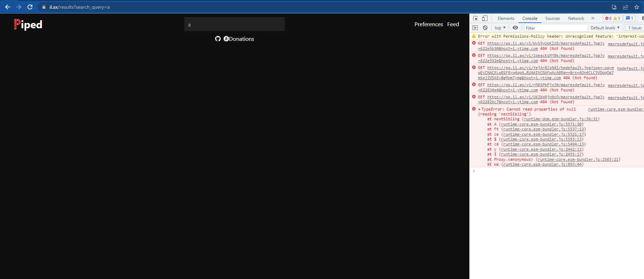Activate the inspect element picker icon
Image resolution: width=644 pixels, height=279 pixels.
tap(475, 18)
